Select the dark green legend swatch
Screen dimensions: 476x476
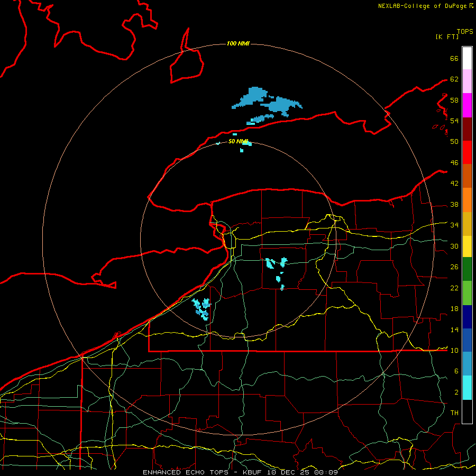(467, 269)
